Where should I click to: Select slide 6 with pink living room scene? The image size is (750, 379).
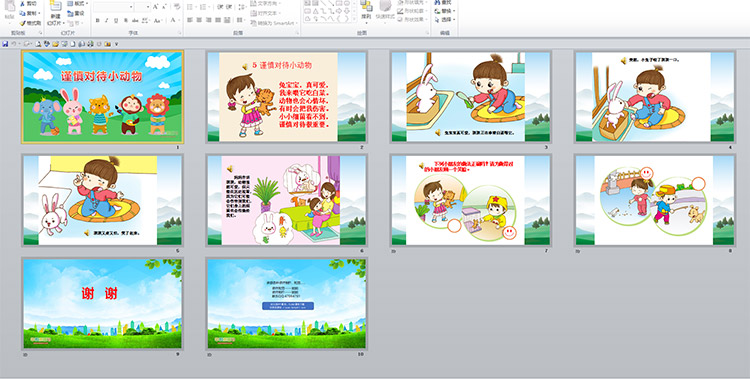pyautogui.click(x=287, y=200)
